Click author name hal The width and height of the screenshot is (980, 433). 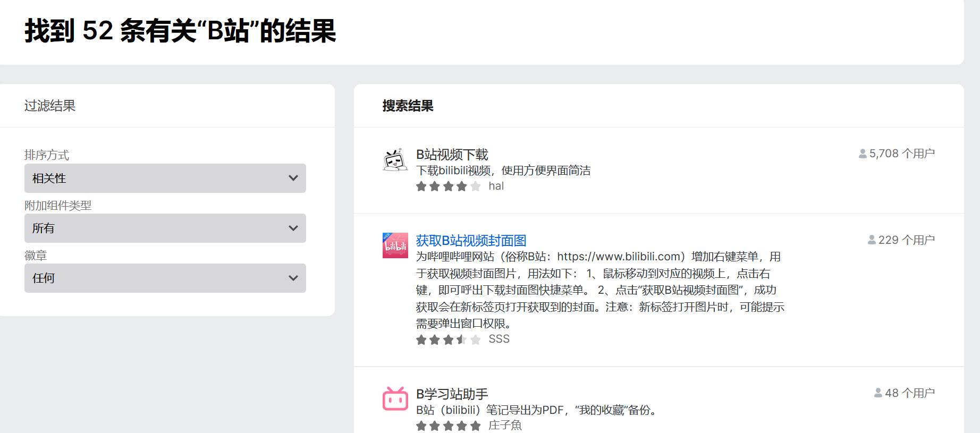[496, 186]
